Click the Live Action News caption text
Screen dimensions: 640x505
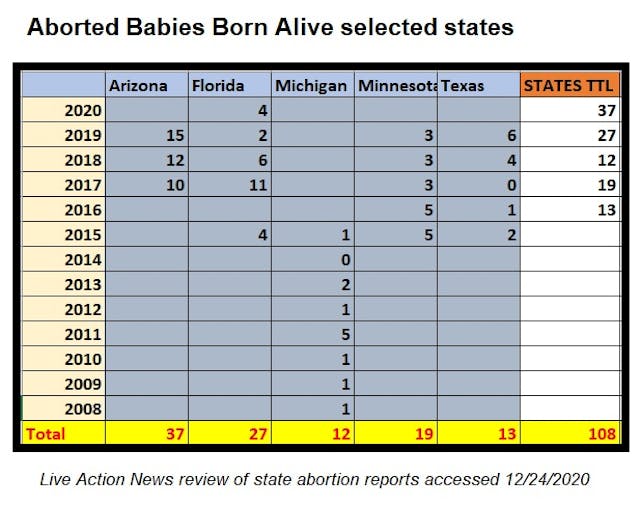315,479
